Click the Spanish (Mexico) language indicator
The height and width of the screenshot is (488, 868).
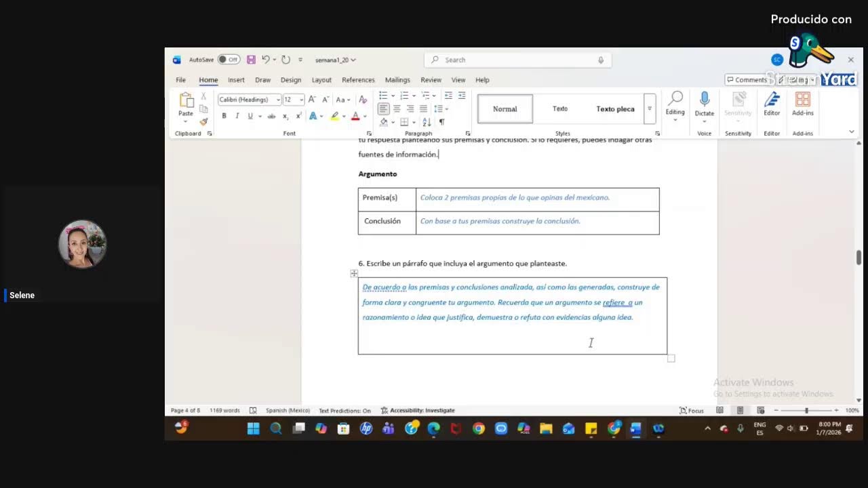(x=288, y=410)
